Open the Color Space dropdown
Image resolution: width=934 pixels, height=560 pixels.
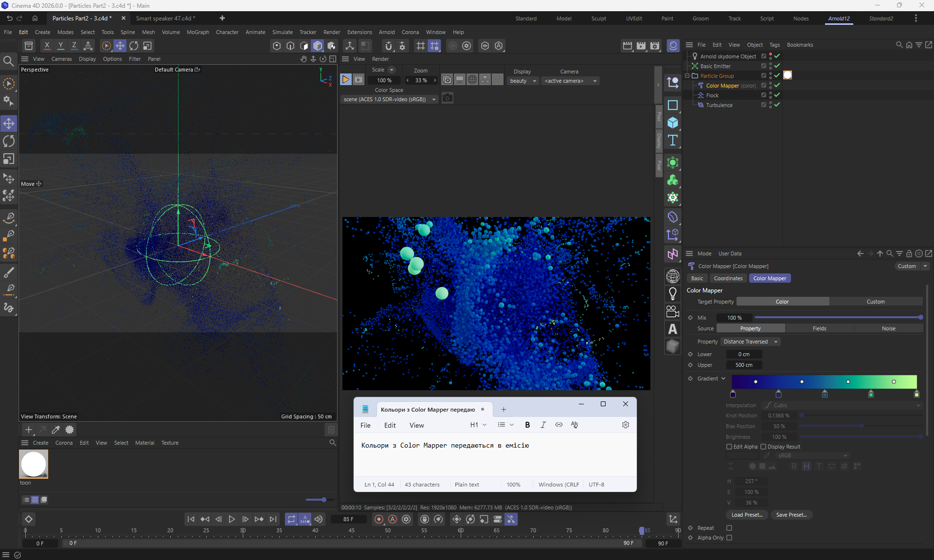click(389, 99)
